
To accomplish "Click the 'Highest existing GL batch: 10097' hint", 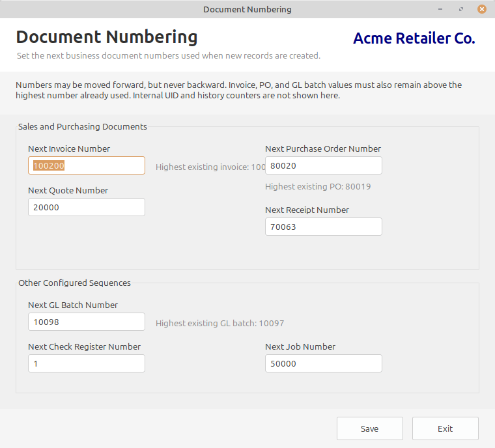I will tap(219, 323).
